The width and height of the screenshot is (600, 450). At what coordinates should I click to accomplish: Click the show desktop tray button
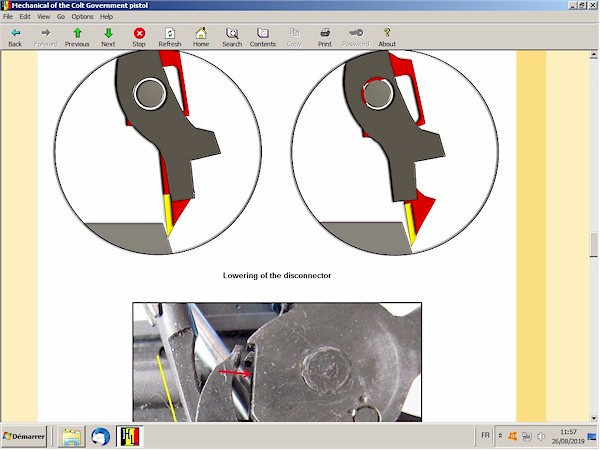pos(592,436)
